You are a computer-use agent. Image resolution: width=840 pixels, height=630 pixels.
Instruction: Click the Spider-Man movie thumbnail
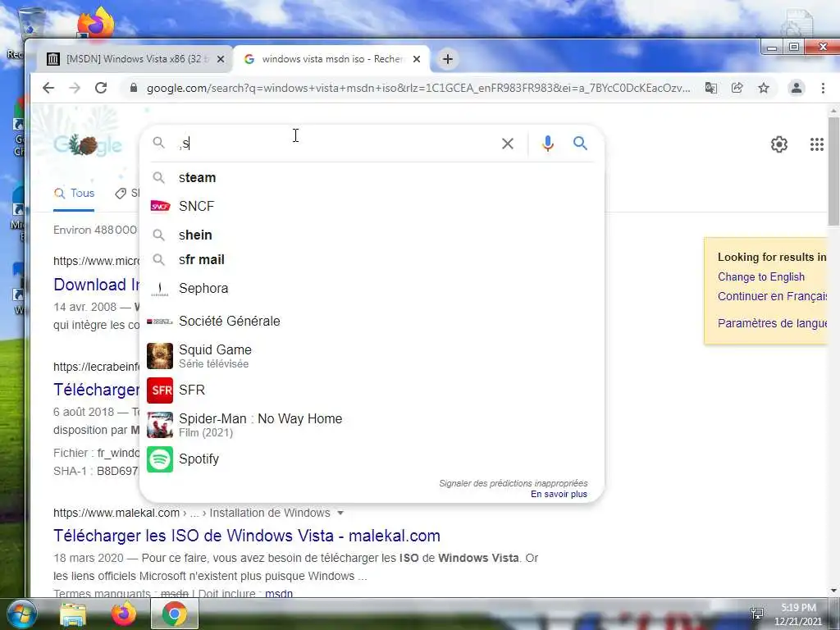pyautogui.click(x=160, y=425)
